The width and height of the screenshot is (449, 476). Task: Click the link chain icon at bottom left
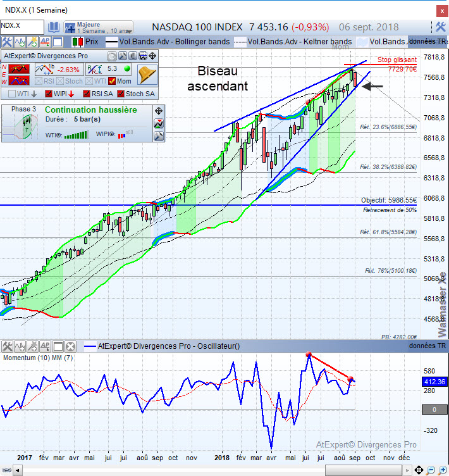pos(6,470)
